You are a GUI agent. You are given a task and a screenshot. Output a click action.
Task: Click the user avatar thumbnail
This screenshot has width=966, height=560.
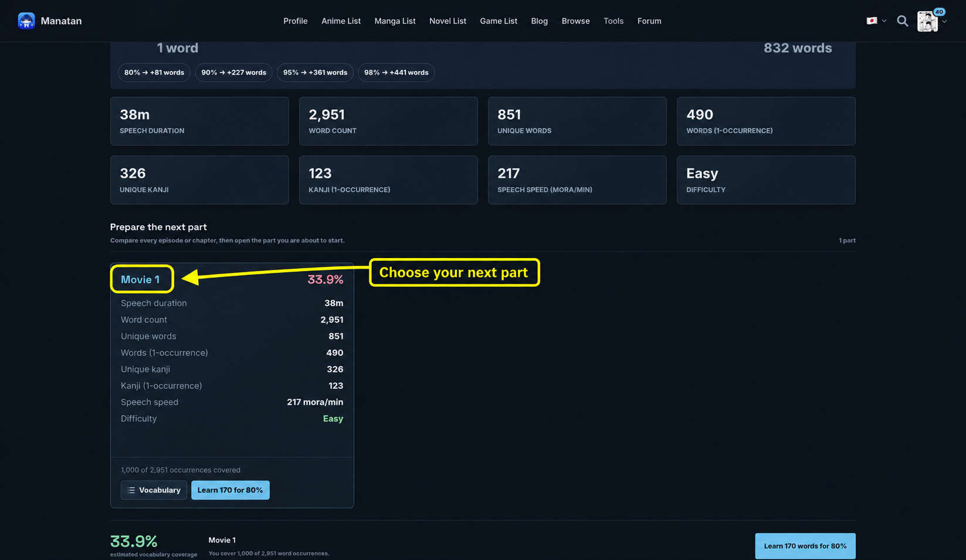coord(927,22)
